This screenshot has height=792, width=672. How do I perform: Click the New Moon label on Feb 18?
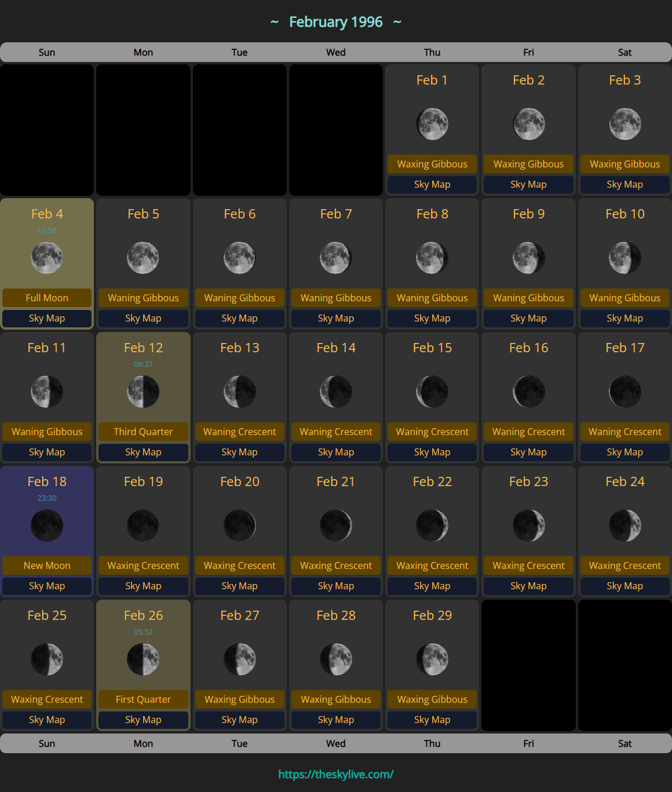[47, 565]
